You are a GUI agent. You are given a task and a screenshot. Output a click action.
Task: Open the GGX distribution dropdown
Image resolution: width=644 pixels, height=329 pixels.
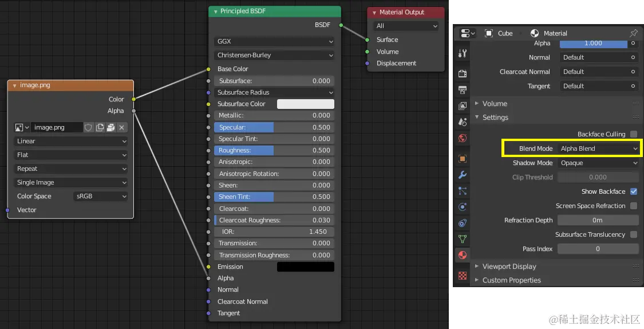click(x=274, y=41)
